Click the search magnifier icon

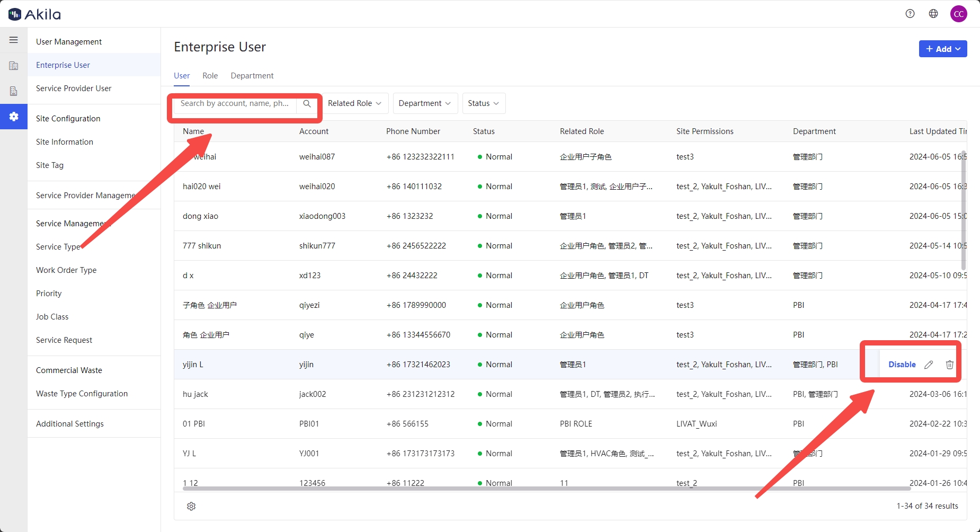click(x=307, y=104)
